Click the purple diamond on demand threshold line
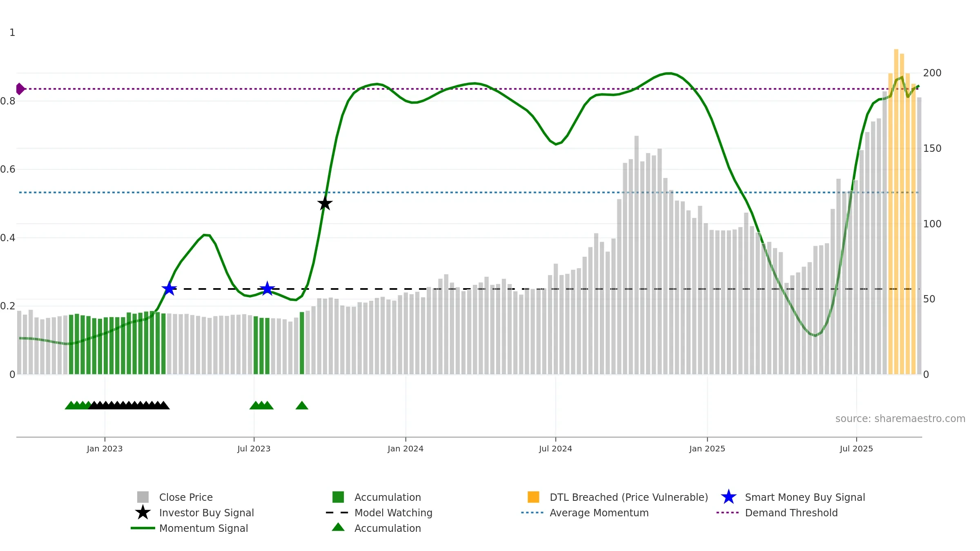Viewport: 980px width, 551px height. click(20, 89)
